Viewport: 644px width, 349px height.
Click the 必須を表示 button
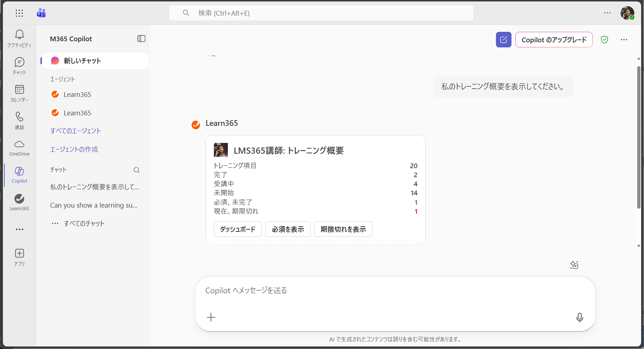288,229
